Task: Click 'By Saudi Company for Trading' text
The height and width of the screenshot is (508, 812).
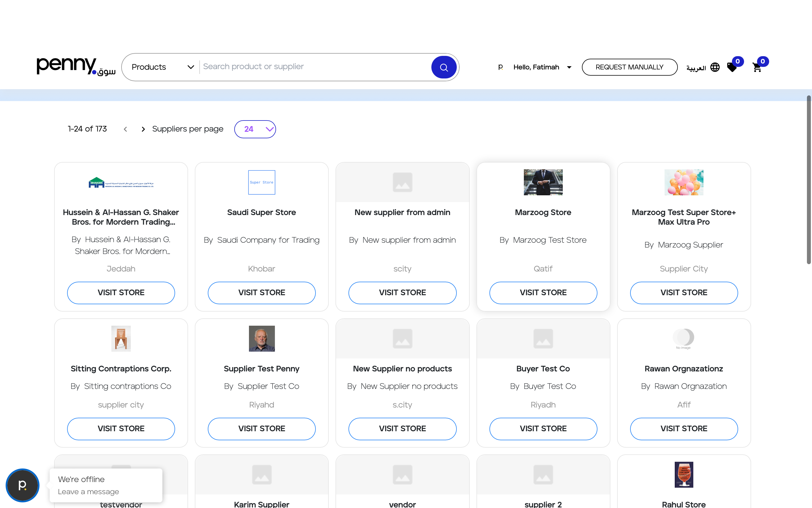Action: pos(262,240)
